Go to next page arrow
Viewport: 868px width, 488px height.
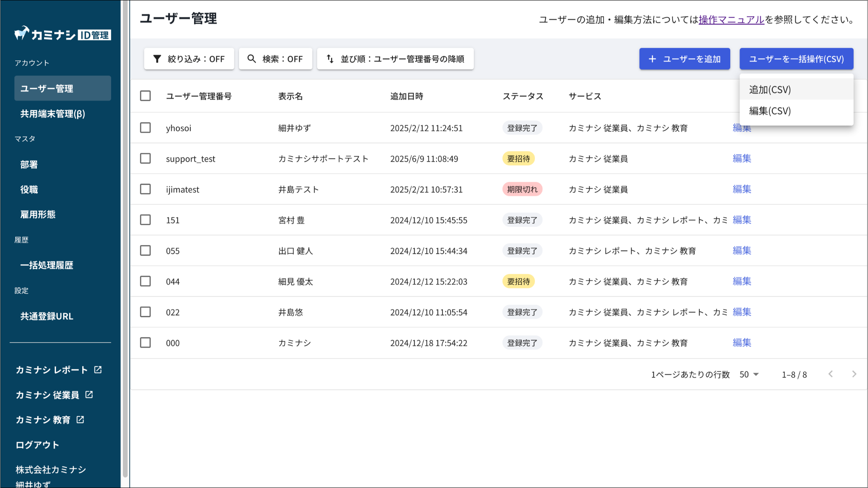tap(854, 374)
